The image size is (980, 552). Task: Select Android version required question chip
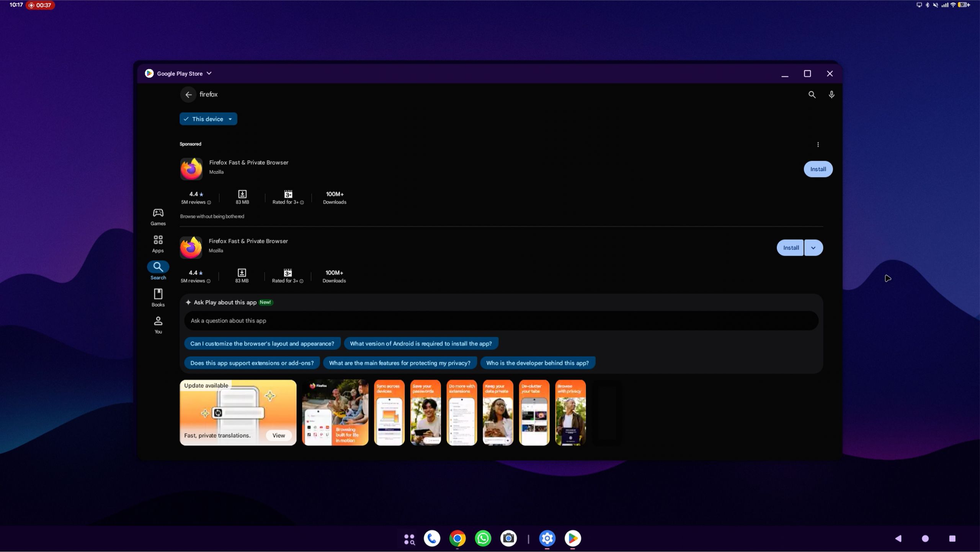tap(421, 344)
